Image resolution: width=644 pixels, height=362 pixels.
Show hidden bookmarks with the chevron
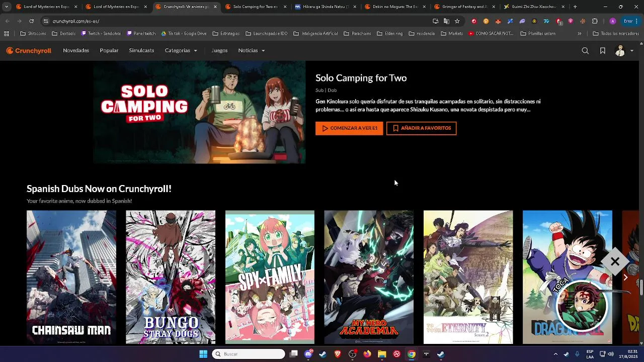pos(580,34)
